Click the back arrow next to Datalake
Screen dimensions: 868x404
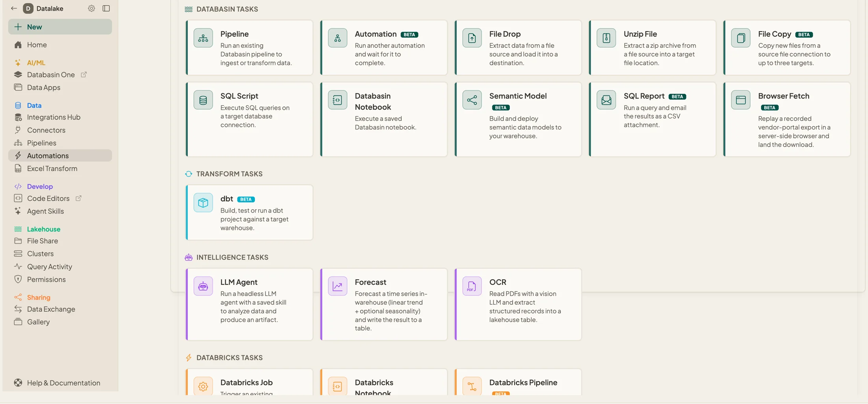click(14, 8)
